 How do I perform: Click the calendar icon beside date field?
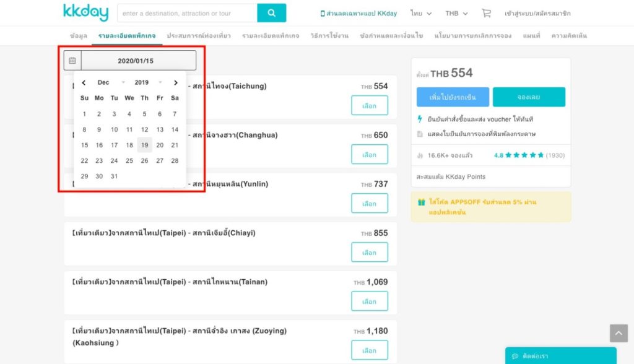pos(72,61)
